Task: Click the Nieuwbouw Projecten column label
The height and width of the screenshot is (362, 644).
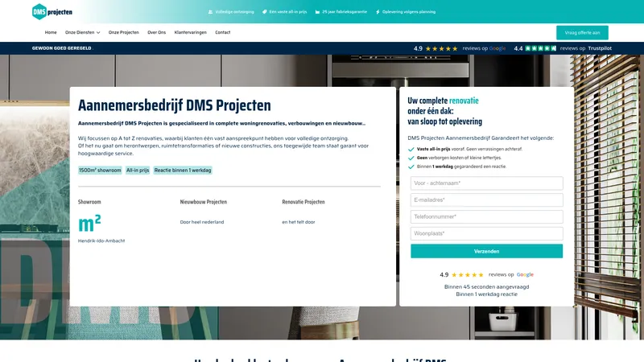Action: 204,202
